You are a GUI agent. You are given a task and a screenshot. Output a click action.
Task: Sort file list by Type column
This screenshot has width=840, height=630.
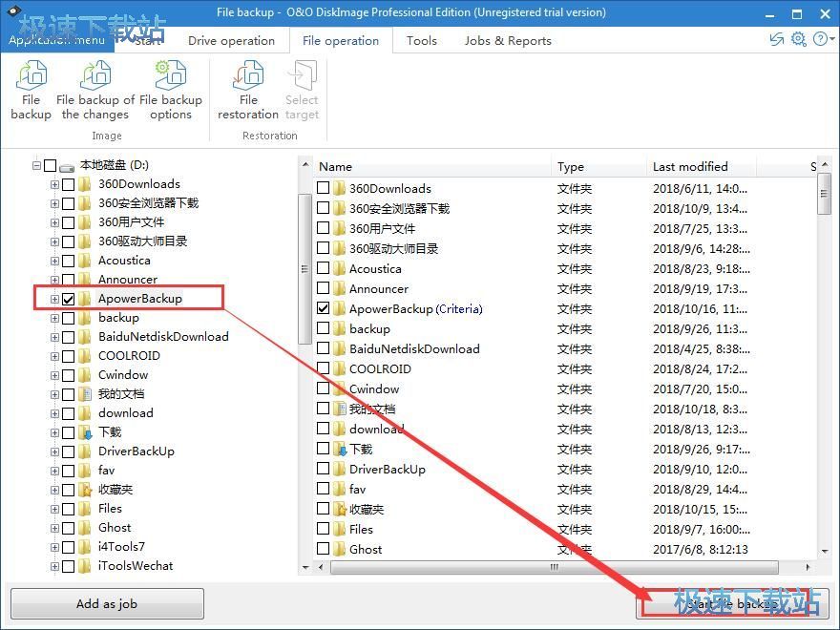click(x=598, y=167)
